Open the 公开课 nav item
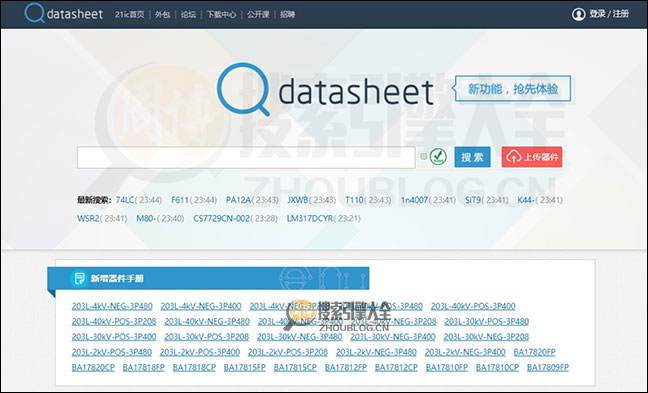The width and height of the screenshot is (648, 393). (x=258, y=14)
